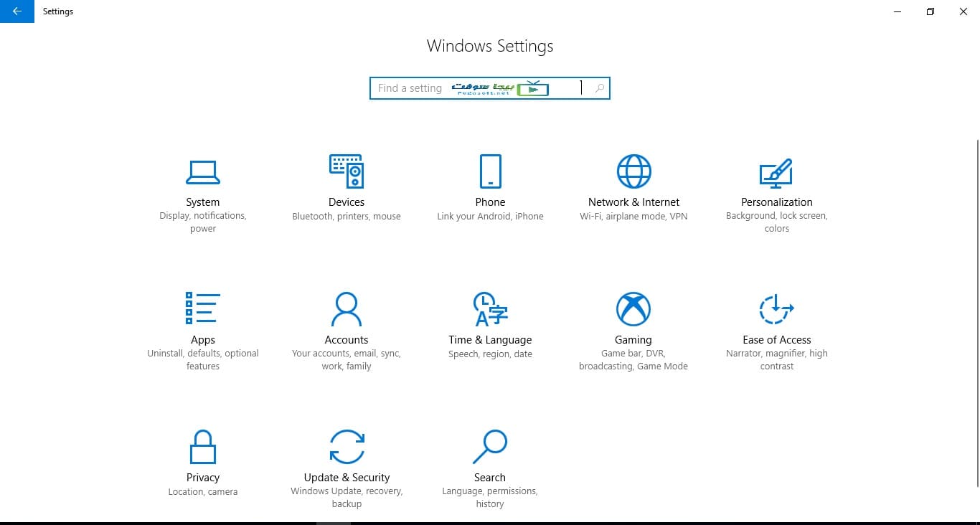
Task: Click "Bluetooth, printers, mouse" description
Action: coord(347,216)
